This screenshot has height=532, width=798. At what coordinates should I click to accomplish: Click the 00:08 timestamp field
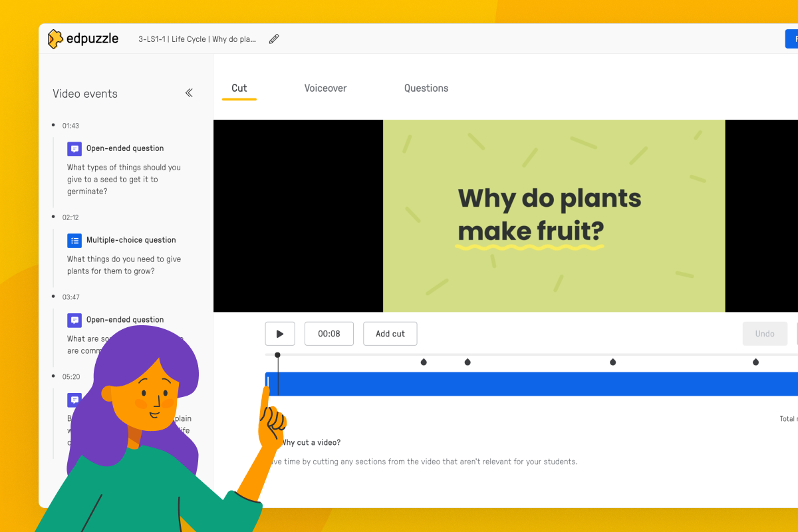pyautogui.click(x=329, y=333)
